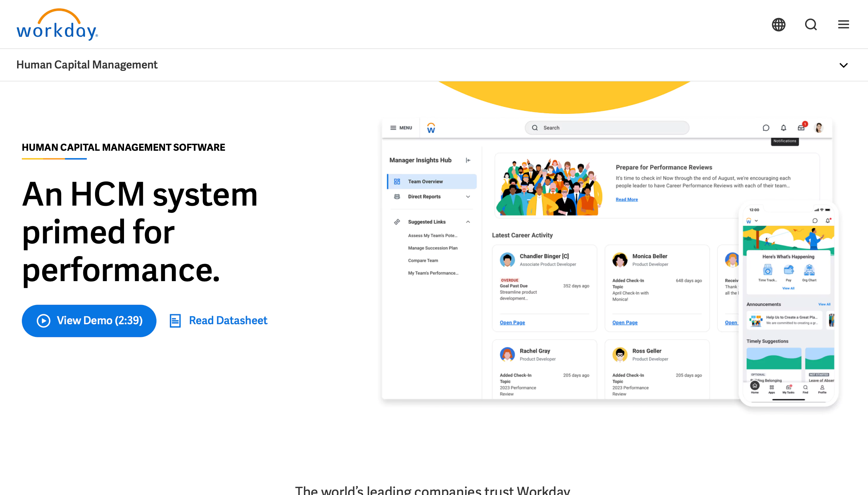Open the hamburger main menu
Image resolution: width=868 pixels, height=495 pixels.
tap(843, 24)
